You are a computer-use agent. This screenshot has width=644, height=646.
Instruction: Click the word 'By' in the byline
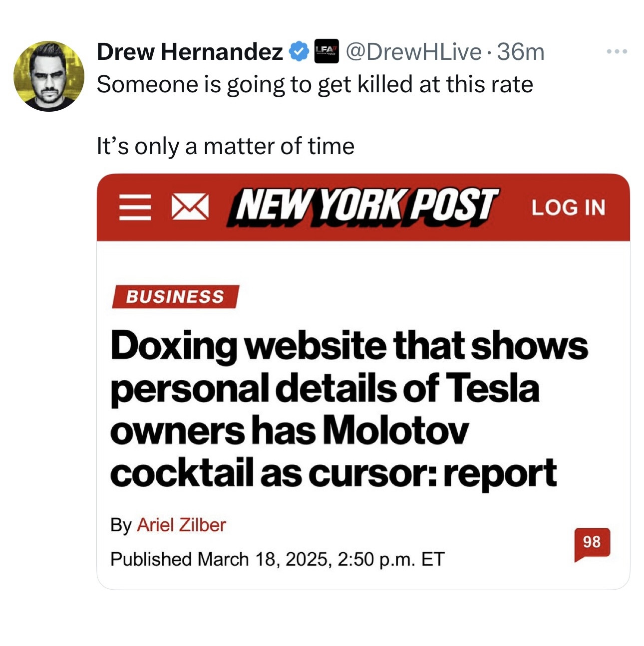tap(120, 525)
